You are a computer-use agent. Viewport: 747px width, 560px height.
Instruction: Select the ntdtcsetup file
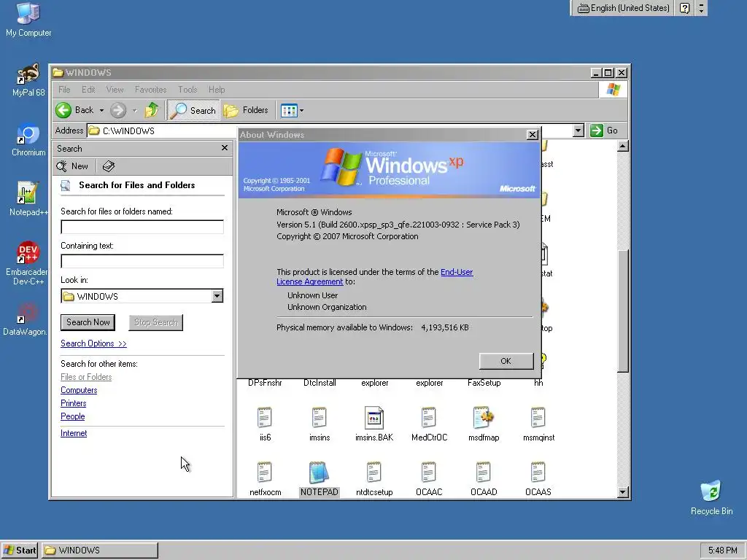tap(374, 478)
